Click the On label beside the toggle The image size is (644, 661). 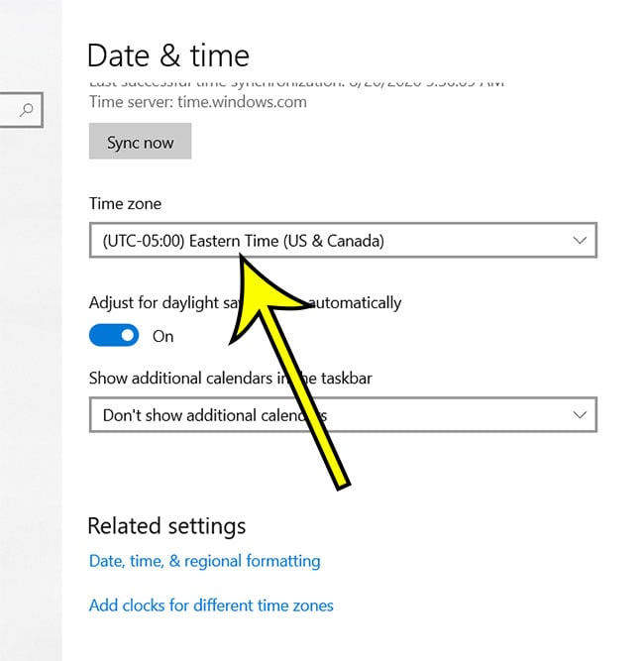[163, 336]
